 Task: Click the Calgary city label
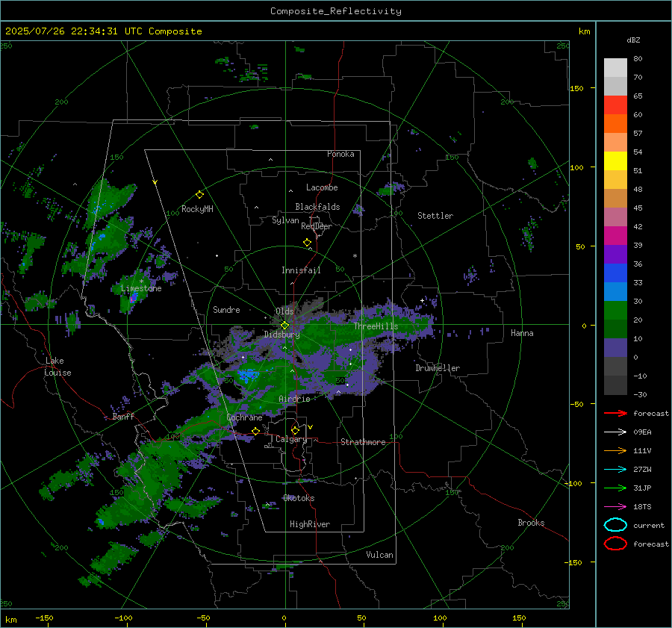(x=291, y=439)
